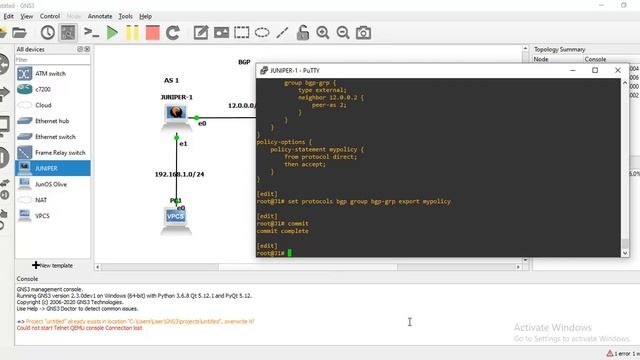Click PuTTY terminal scrollbar up arrow
This screenshot has width=640, height=360.
tap(625, 83)
